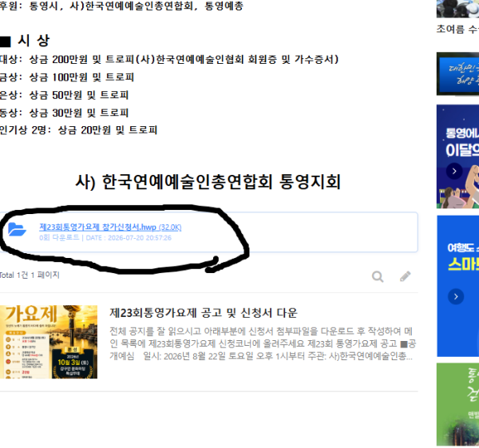Screen dimensions: 479x448
Task: Click the 시 상 section heading
Action: click(25, 41)
